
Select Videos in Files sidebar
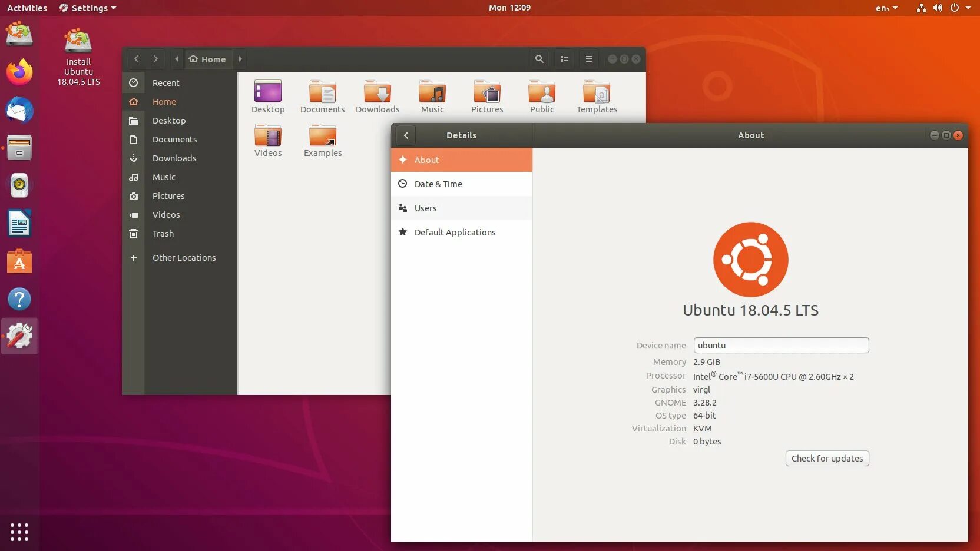coord(180,215)
